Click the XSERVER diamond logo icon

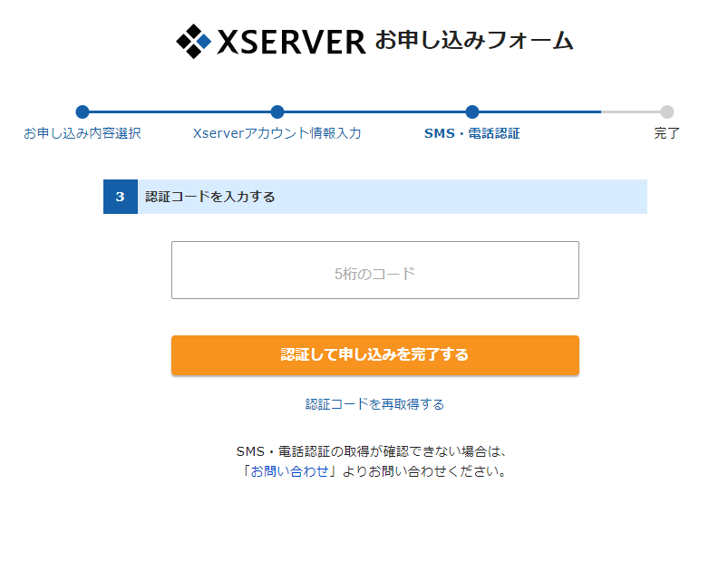point(194,42)
